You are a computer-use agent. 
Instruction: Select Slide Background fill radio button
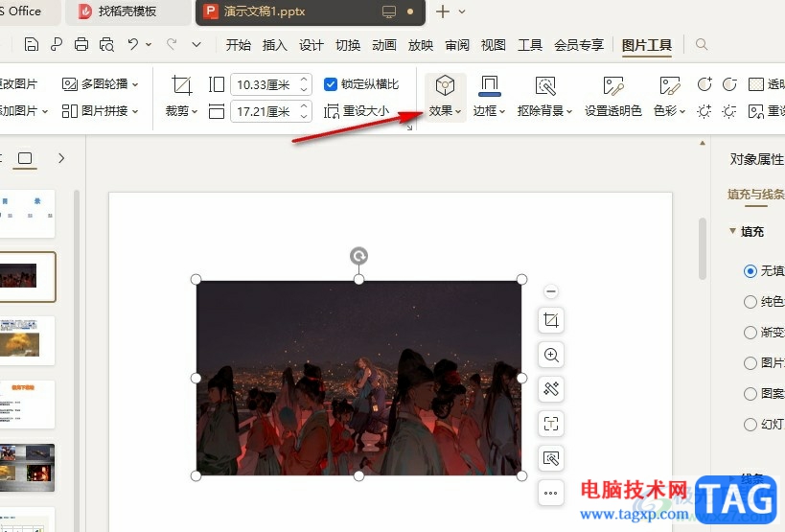tap(750, 425)
